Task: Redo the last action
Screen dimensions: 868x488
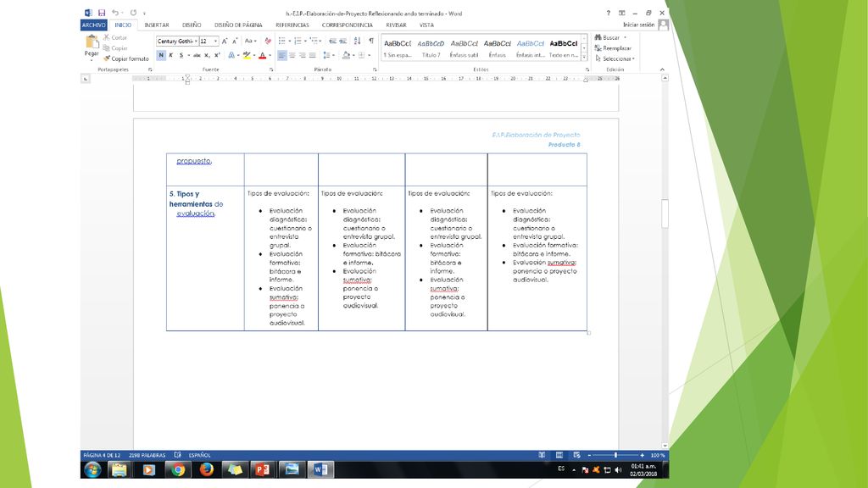Action: pyautogui.click(x=133, y=13)
